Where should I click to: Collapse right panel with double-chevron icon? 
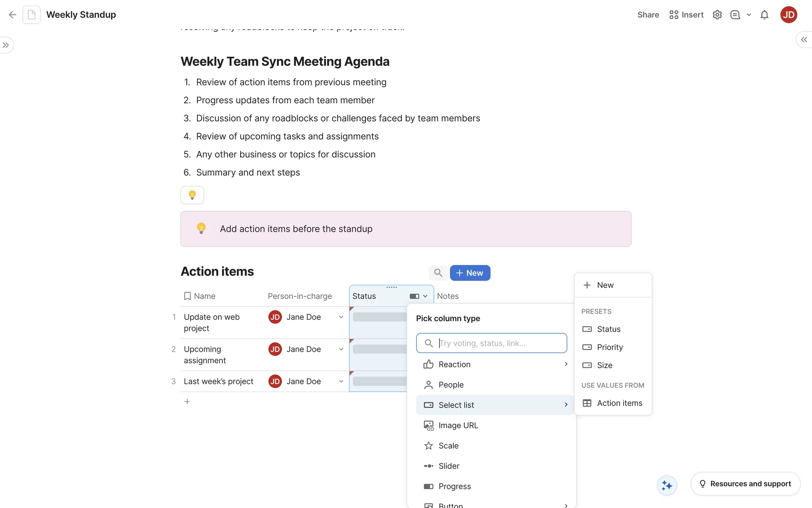(804, 39)
